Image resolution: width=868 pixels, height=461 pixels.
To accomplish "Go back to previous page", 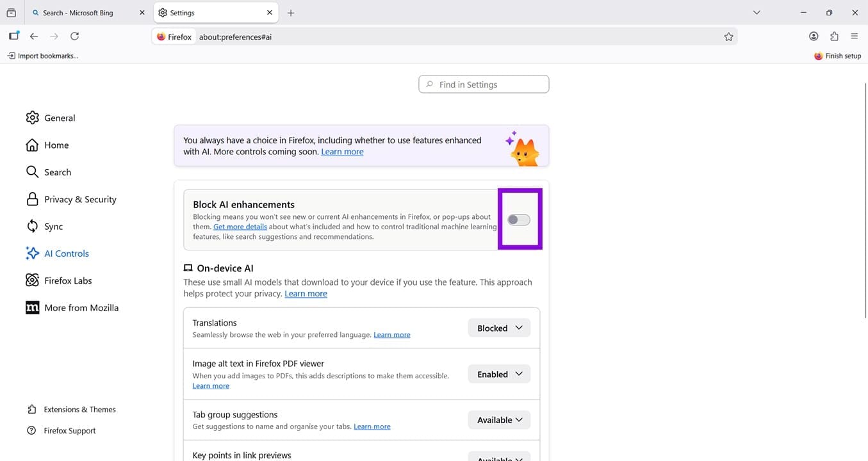I will click(34, 36).
